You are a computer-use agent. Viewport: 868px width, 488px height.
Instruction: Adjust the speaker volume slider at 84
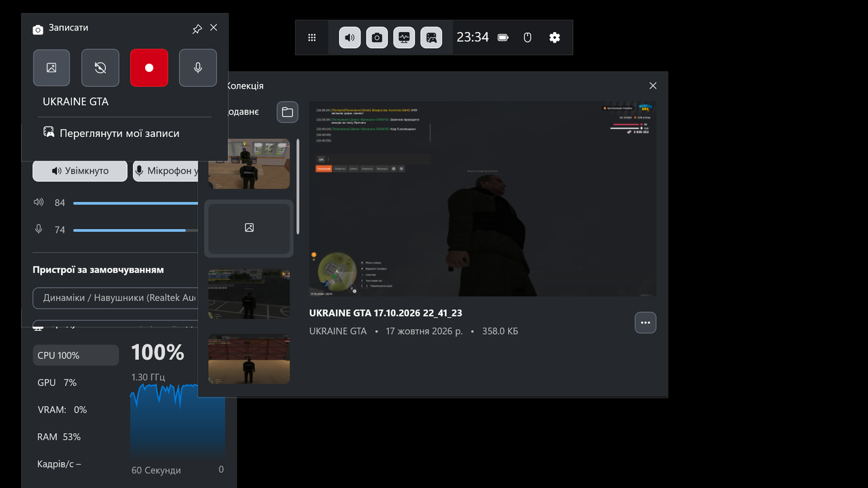[136, 203]
